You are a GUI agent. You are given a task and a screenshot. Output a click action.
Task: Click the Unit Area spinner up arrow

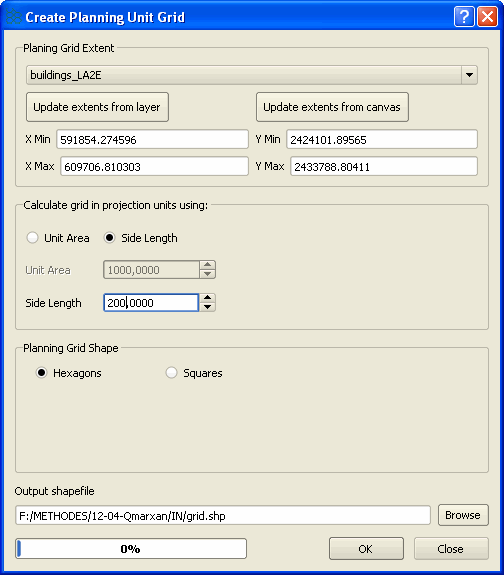pyautogui.click(x=207, y=265)
